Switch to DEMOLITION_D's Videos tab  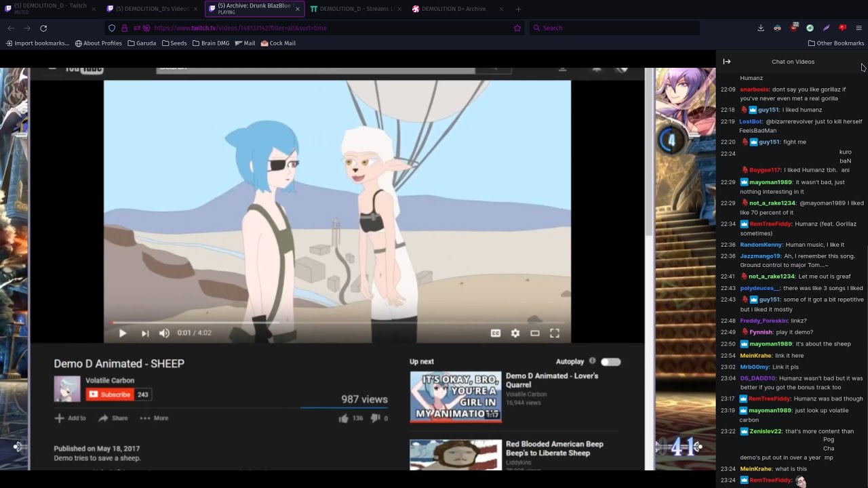151,9
